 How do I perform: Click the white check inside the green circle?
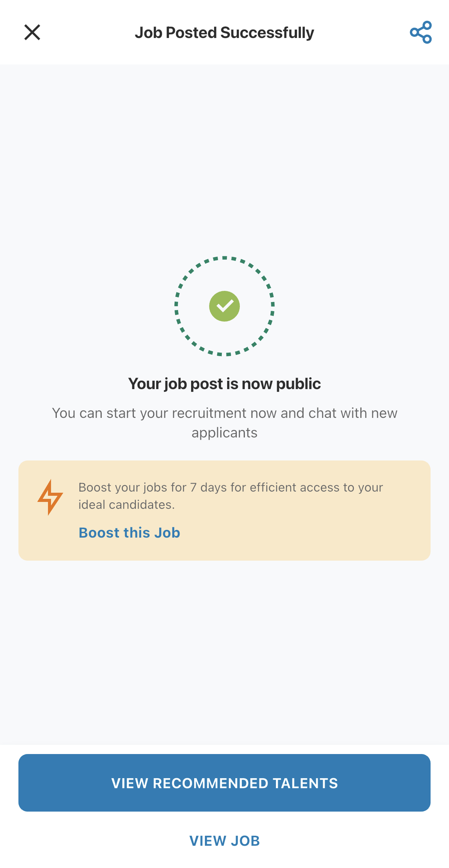click(x=225, y=306)
